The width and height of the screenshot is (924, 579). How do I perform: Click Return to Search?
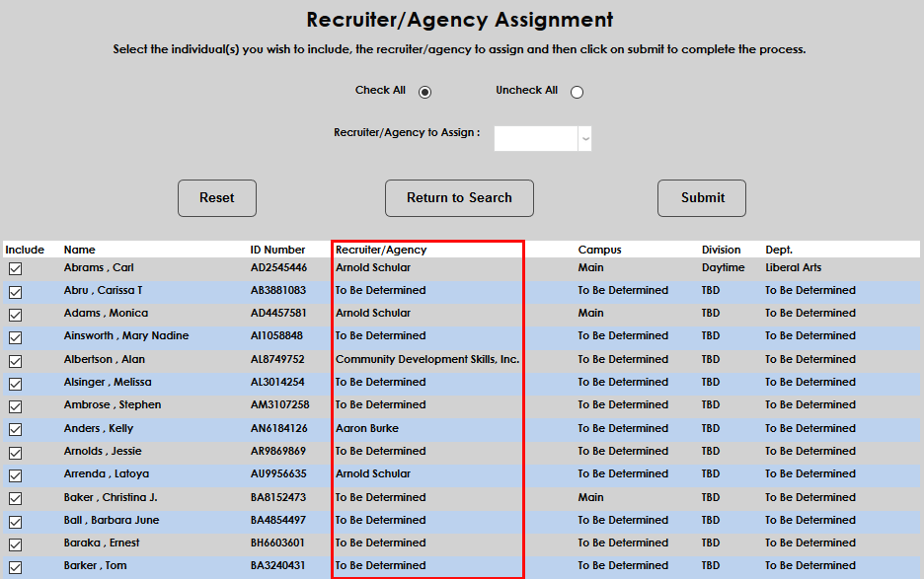coord(459,197)
